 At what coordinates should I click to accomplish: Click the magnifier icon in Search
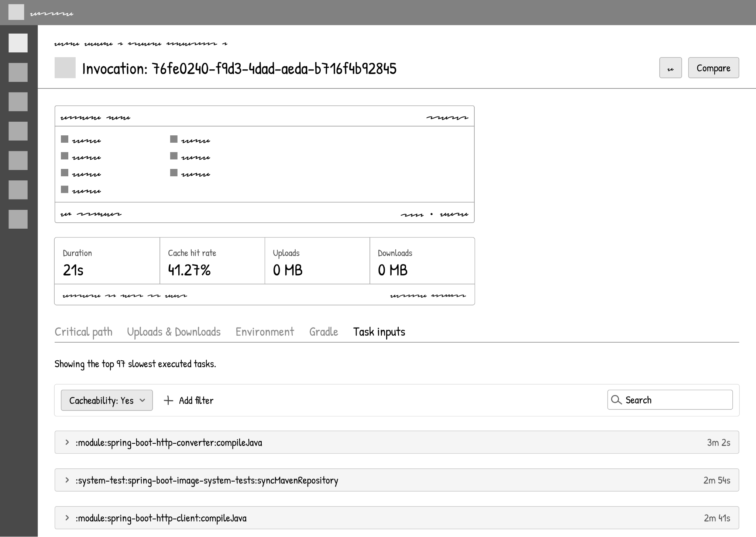tap(616, 400)
